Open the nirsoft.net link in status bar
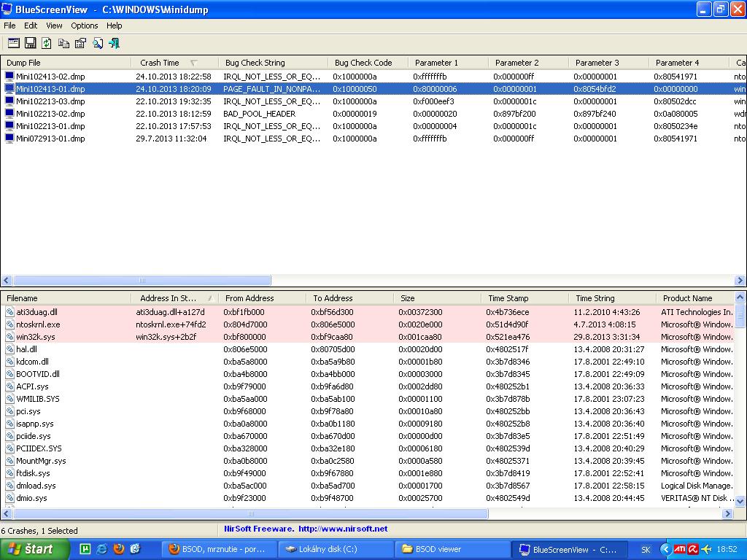 tap(342, 529)
